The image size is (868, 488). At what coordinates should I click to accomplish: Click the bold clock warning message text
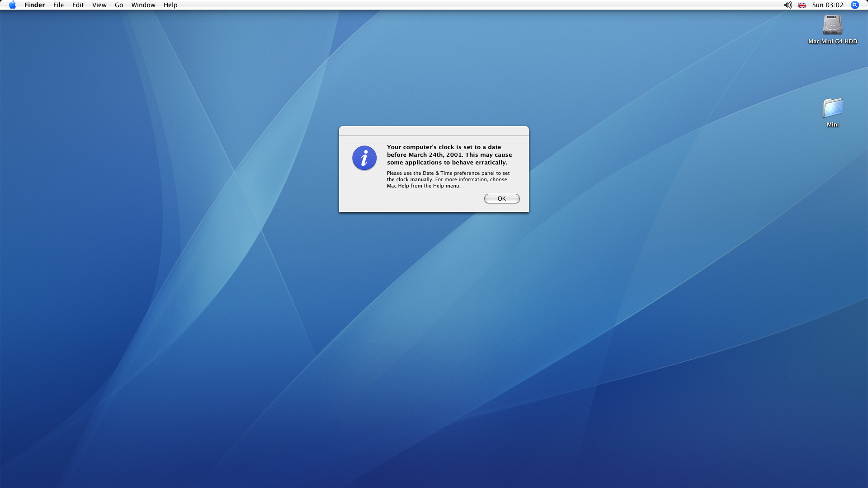(x=449, y=155)
